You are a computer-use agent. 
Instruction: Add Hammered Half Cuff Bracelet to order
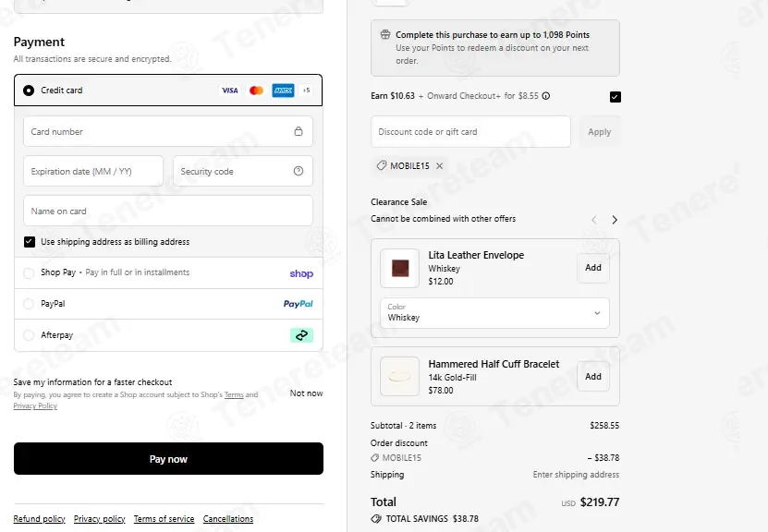pyautogui.click(x=593, y=376)
